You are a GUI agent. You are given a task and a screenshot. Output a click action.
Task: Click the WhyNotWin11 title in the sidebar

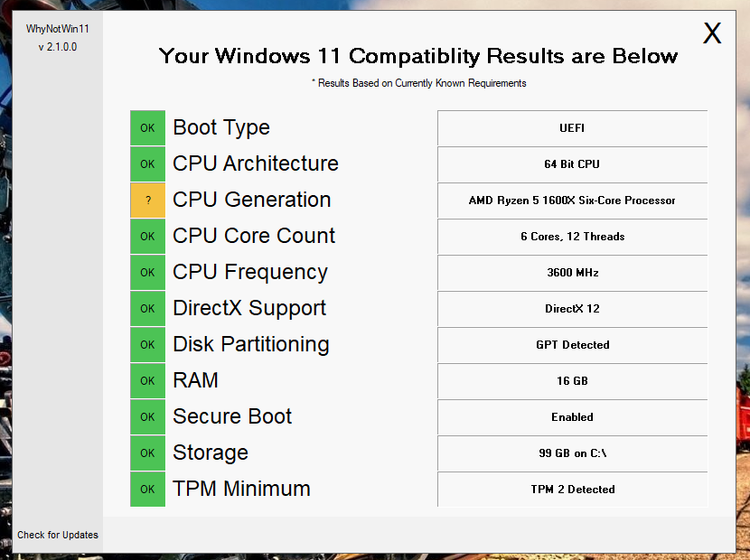point(58,29)
